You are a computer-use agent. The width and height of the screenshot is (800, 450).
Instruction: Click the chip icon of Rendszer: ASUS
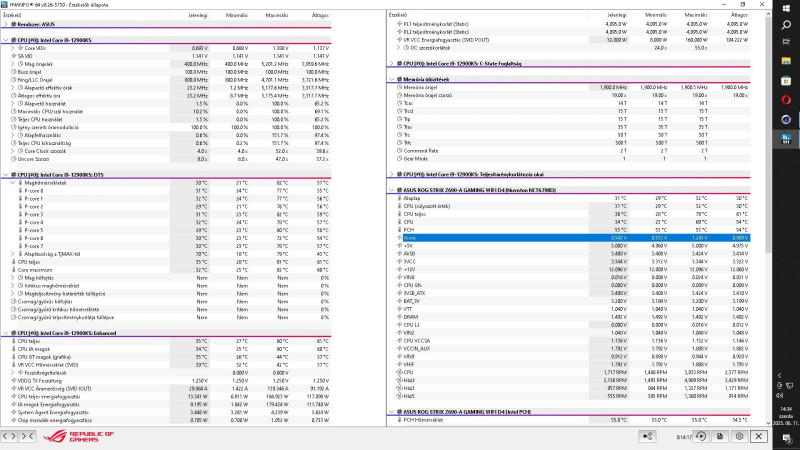[14, 24]
